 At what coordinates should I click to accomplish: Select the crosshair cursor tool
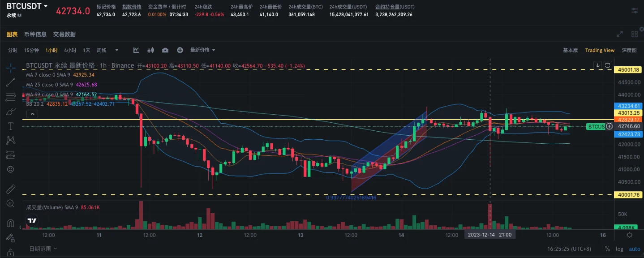(10, 69)
